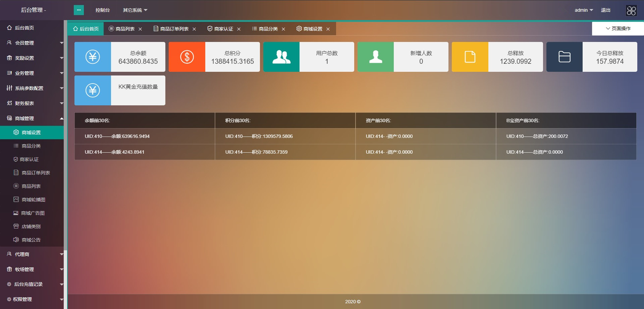
Task: Click the theme icon in top-right corner
Action: click(631, 11)
